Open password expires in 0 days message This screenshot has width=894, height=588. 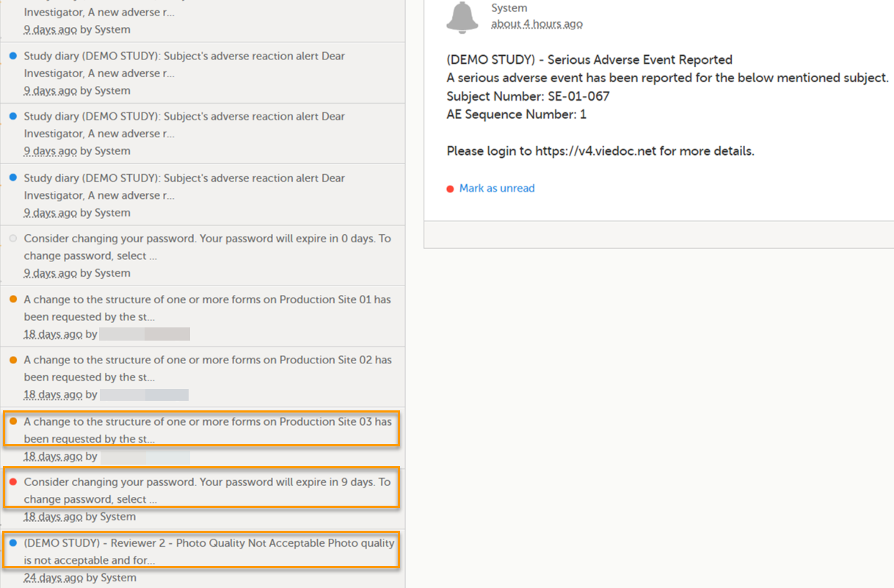(207, 247)
